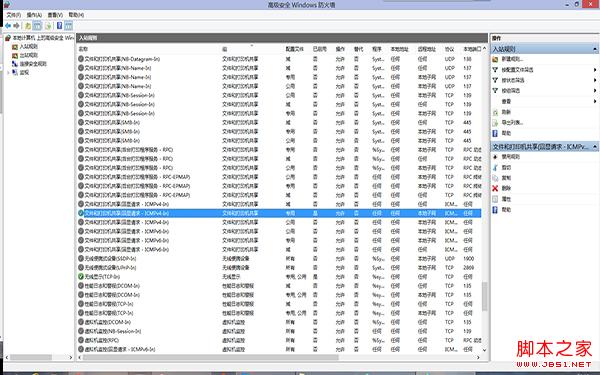
Task: Sort rules by the 组 column header
Action: 252,49
